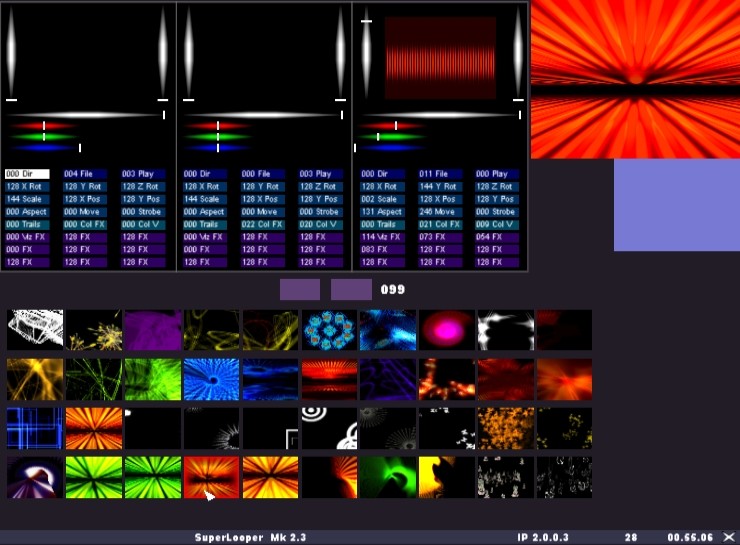
Task: Click the large orange output preview
Action: 634,79
